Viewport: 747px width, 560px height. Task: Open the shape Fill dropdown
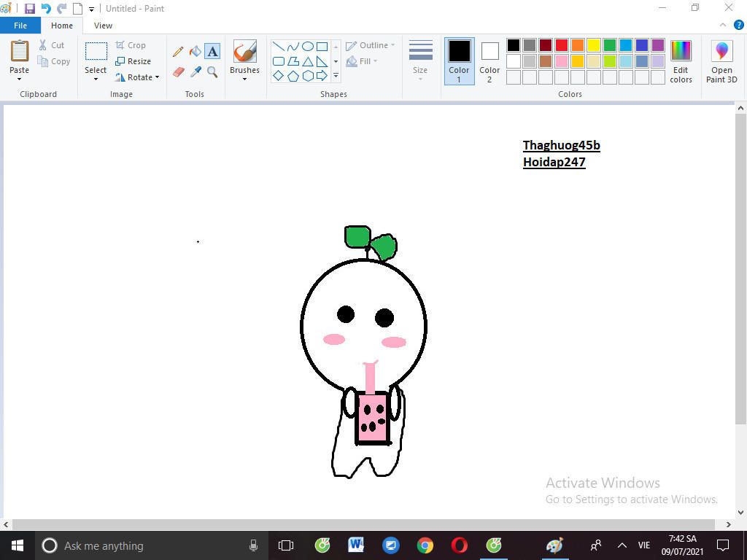click(362, 61)
